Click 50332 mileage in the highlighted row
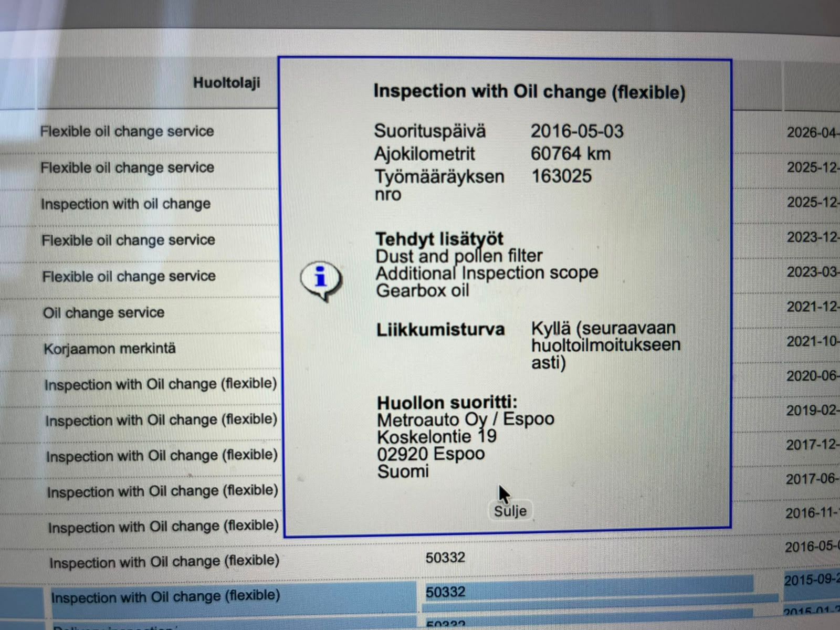The width and height of the screenshot is (840, 630). tap(445, 592)
